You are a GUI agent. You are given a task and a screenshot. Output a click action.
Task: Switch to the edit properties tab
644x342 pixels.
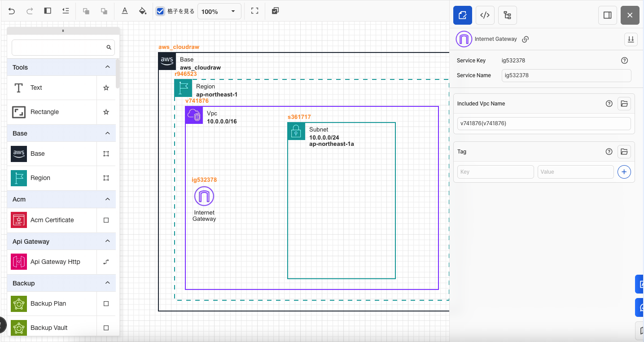463,15
